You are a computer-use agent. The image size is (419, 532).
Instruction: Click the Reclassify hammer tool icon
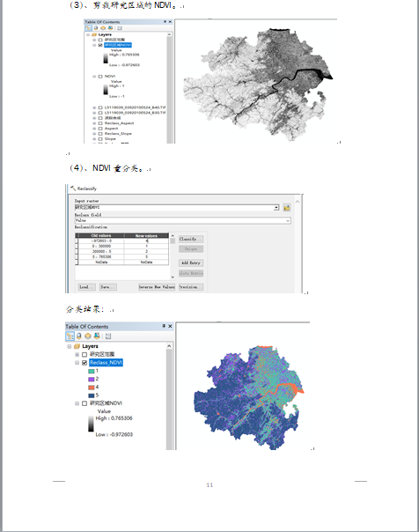73,188
